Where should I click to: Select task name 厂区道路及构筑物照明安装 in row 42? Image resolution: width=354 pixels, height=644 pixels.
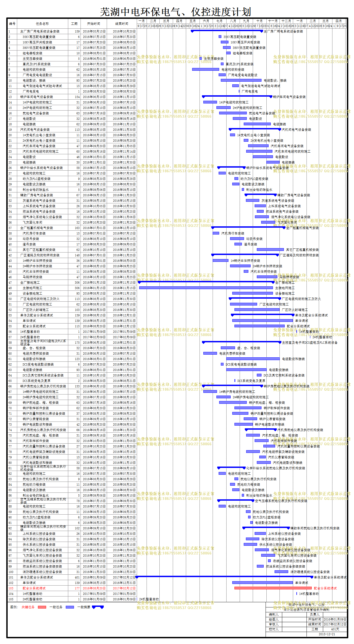pos(40,255)
